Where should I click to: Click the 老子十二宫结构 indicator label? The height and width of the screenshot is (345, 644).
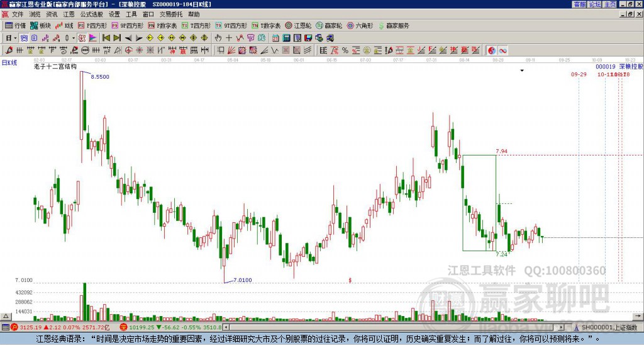(55, 66)
